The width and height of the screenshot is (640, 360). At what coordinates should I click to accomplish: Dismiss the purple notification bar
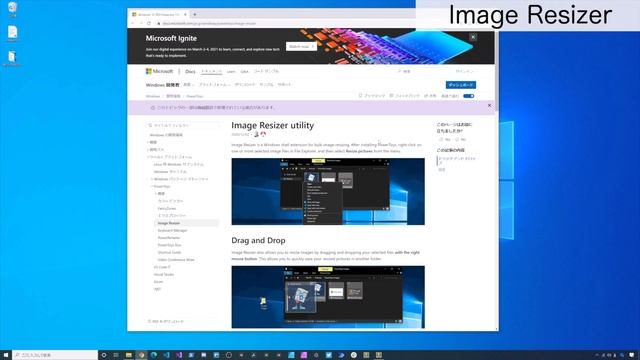pos(489,105)
